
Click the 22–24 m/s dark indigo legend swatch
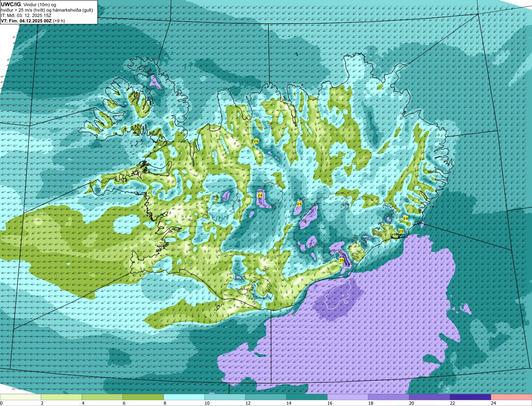coord(470,397)
